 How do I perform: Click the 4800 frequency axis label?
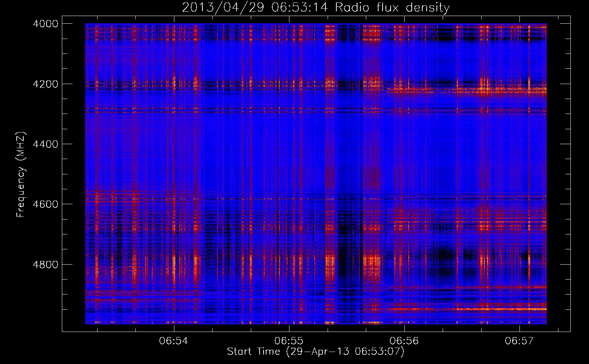coord(46,265)
